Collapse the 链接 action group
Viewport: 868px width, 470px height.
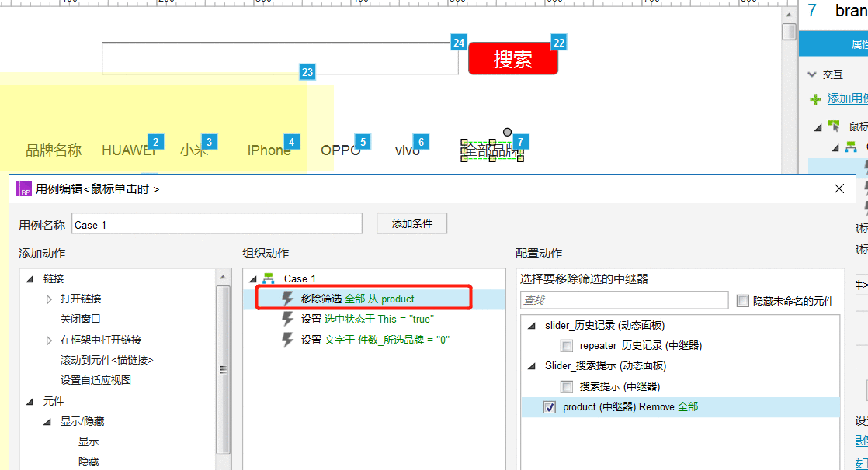tap(30, 279)
